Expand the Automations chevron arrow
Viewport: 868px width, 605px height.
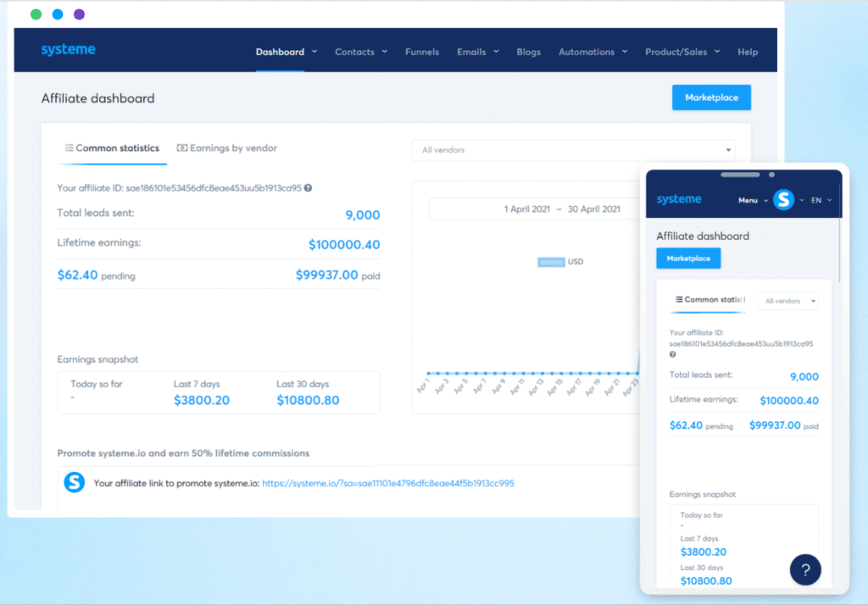point(625,52)
